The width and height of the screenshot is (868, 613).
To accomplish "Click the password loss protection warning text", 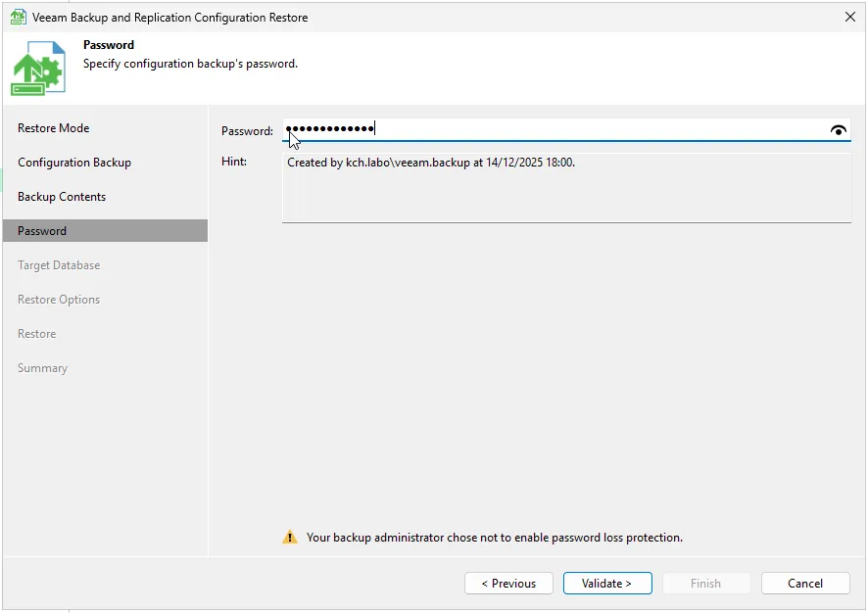I will (x=494, y=538).
